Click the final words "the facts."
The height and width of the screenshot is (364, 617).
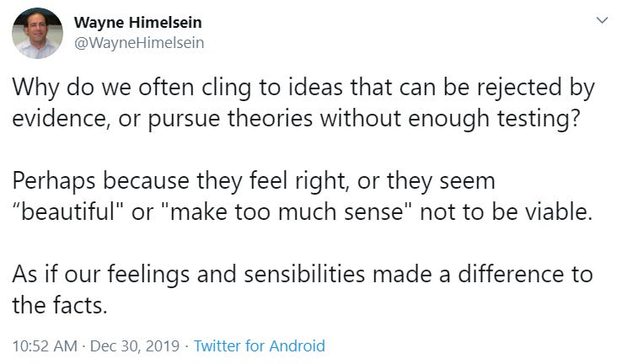60,305
